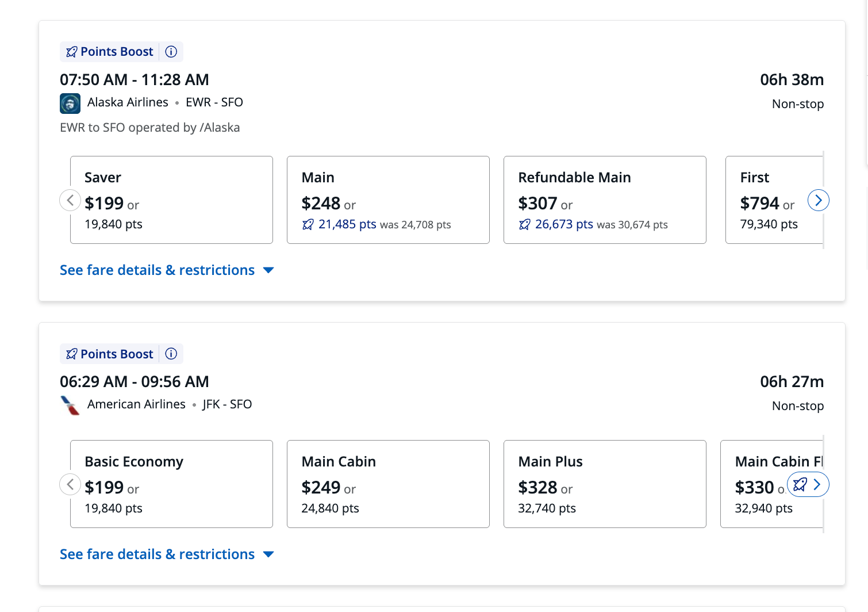
Task: Click the 24,840 pts Main Cabin points
Action: 330,508
